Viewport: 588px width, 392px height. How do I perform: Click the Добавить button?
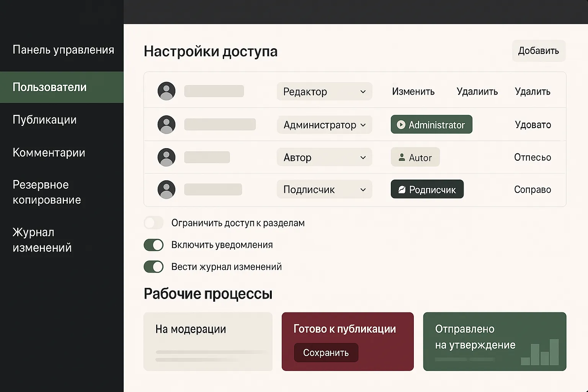coord(539,51)
